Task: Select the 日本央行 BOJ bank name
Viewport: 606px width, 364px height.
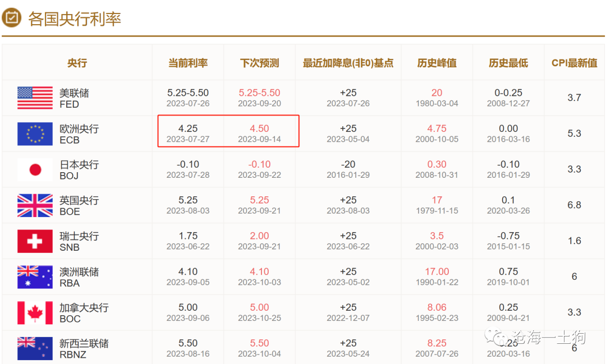Action: coord(79,170)
